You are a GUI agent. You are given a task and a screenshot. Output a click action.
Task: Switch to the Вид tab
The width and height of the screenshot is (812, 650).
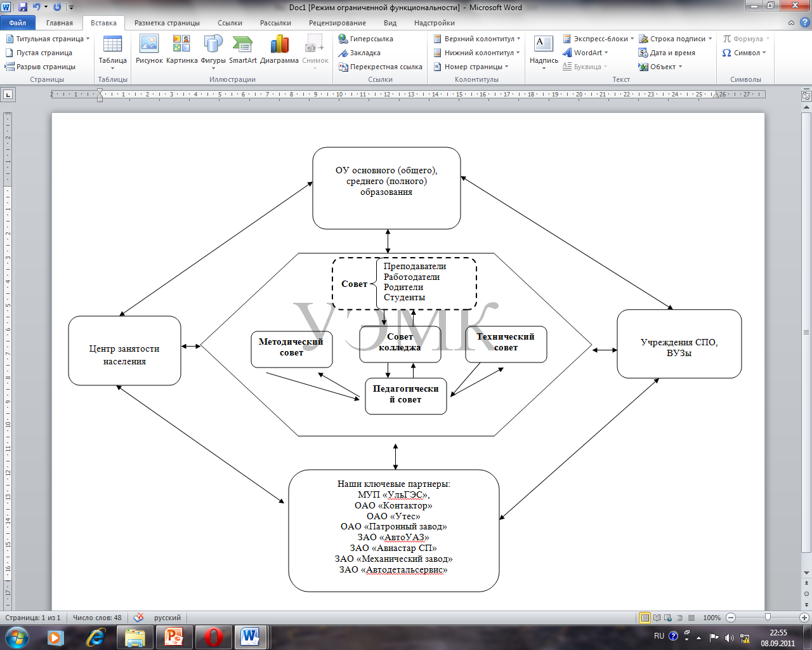click(390, 23)
